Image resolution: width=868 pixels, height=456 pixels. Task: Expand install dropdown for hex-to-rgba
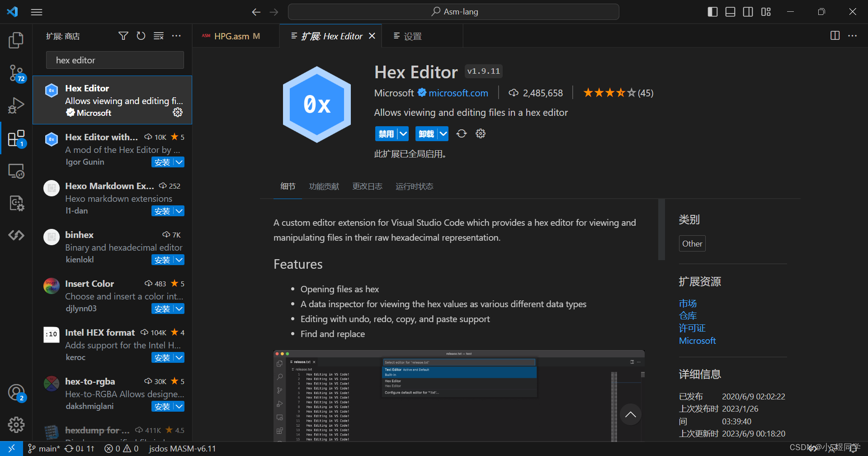[x=179, y=406]
